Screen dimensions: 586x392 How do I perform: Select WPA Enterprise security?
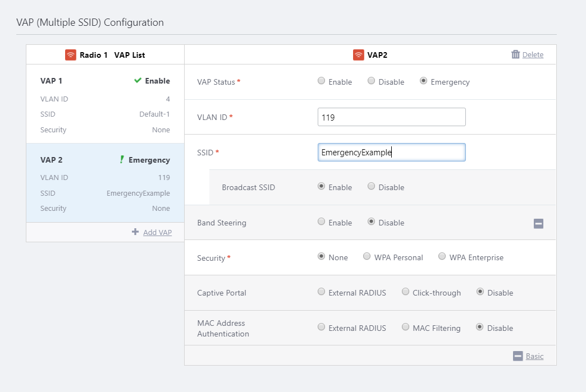(x=442, y=257)
